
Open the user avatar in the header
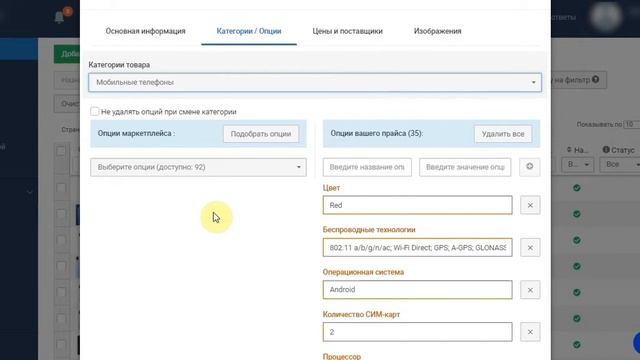coord(606,16)
